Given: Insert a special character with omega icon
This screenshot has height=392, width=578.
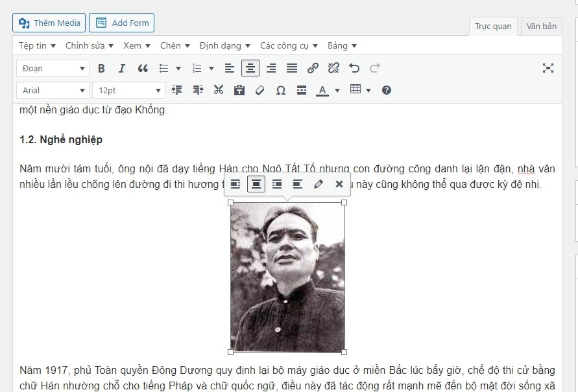Looking at the screenshot, I should [280, 90].
